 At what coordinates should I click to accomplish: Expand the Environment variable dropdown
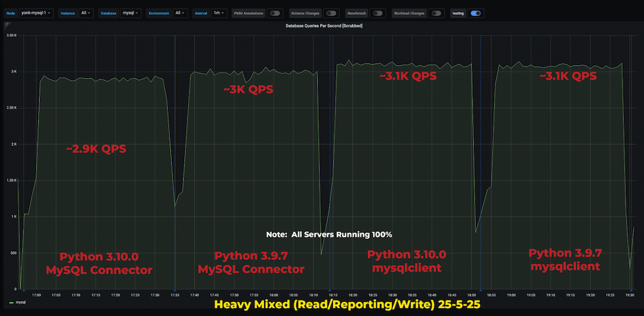coord(181,13)
